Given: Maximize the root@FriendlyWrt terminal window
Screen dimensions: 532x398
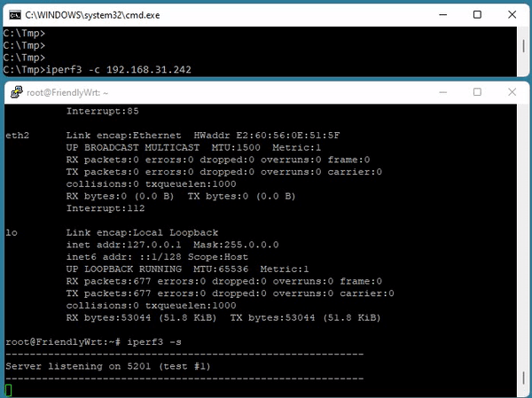Looking at the screenshot, I should click(x=477, y=92).
